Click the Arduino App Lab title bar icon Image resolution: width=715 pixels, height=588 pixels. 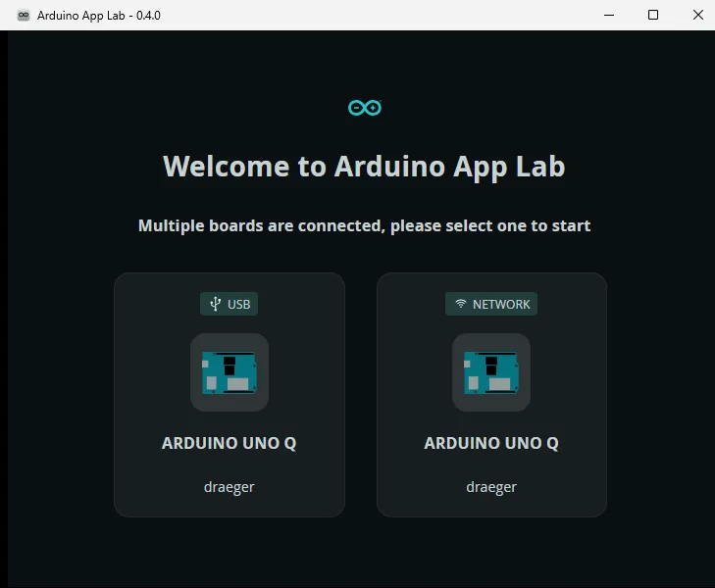click(24, 16)
